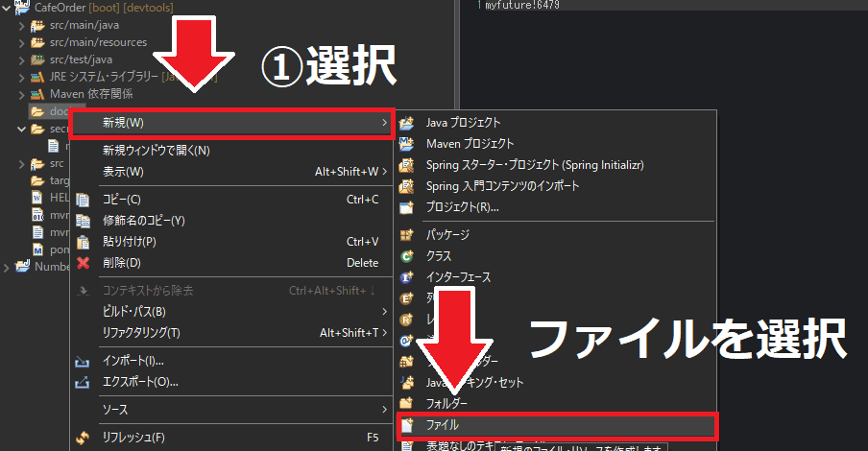Click the Copy icon in context menu
Image resolution: width=868 pixels, height=451 pixels.
[84, 200]
